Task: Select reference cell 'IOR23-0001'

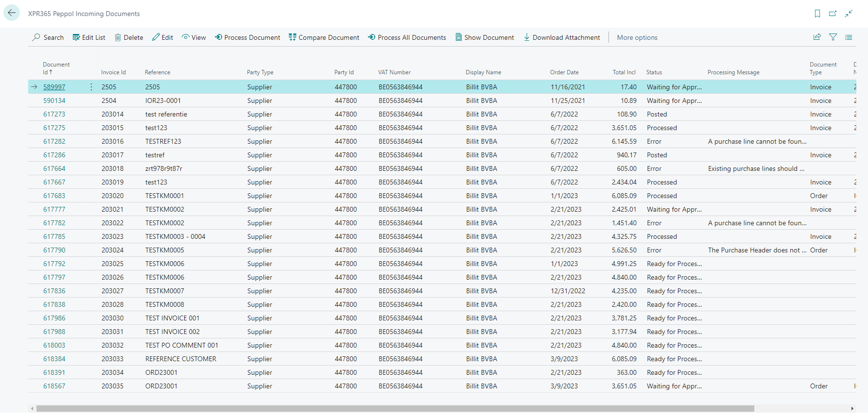Action: tap(163, 100)
